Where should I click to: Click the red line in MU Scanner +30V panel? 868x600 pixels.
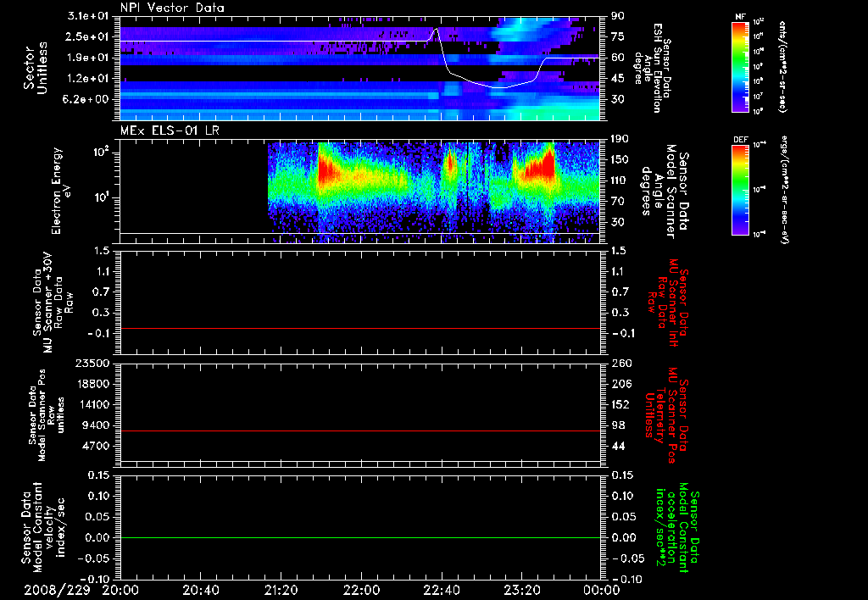359,328
